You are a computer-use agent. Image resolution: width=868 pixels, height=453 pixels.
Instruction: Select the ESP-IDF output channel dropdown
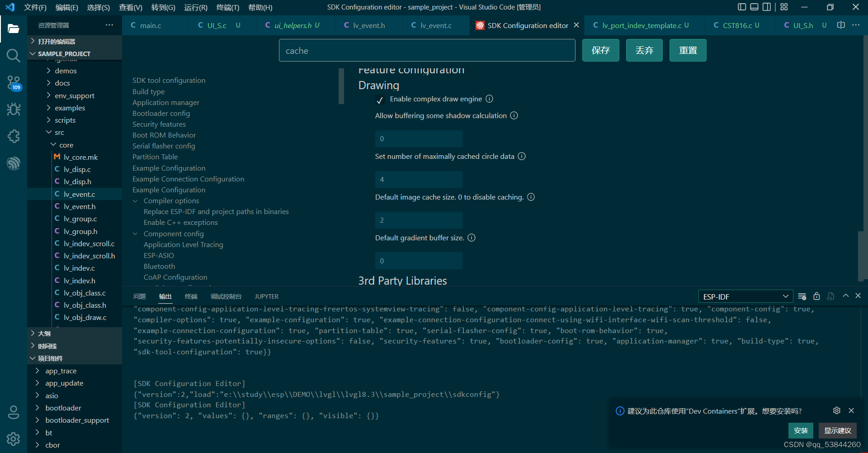(746, 296)
